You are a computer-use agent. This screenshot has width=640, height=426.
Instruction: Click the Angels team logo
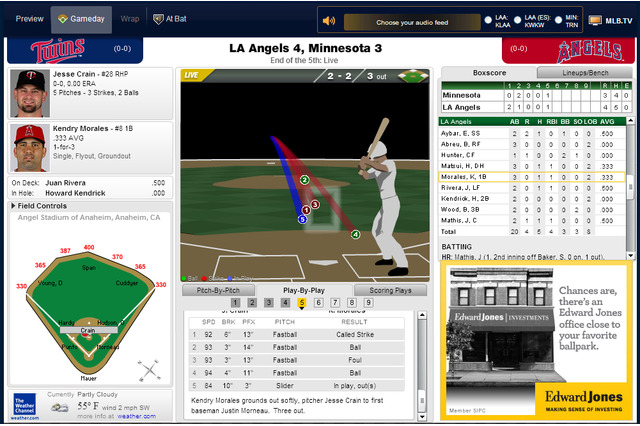click(x=590, y=51)
